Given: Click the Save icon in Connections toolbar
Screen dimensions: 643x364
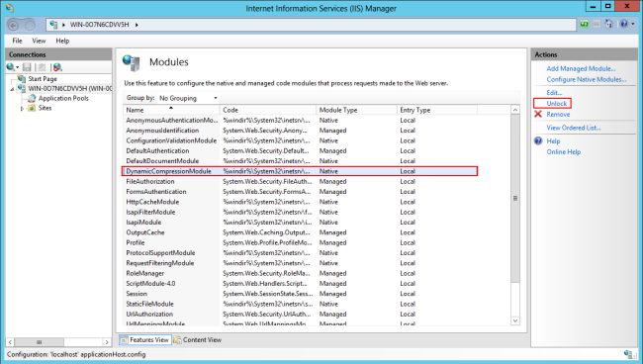Looking at the screenshot, I should click(x=27, y=67).
